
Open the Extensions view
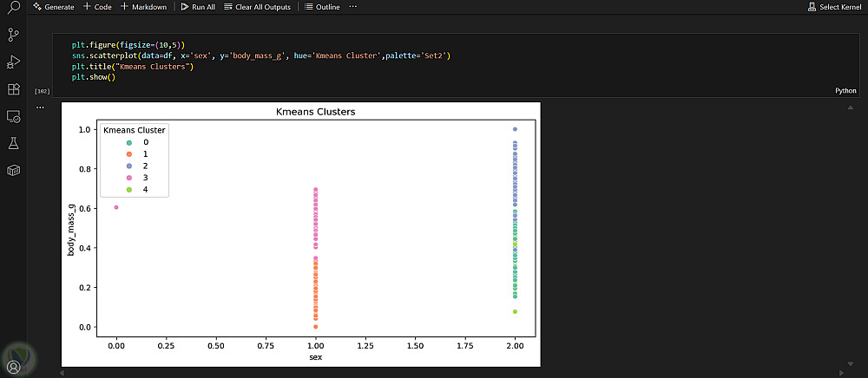[13, 88]
